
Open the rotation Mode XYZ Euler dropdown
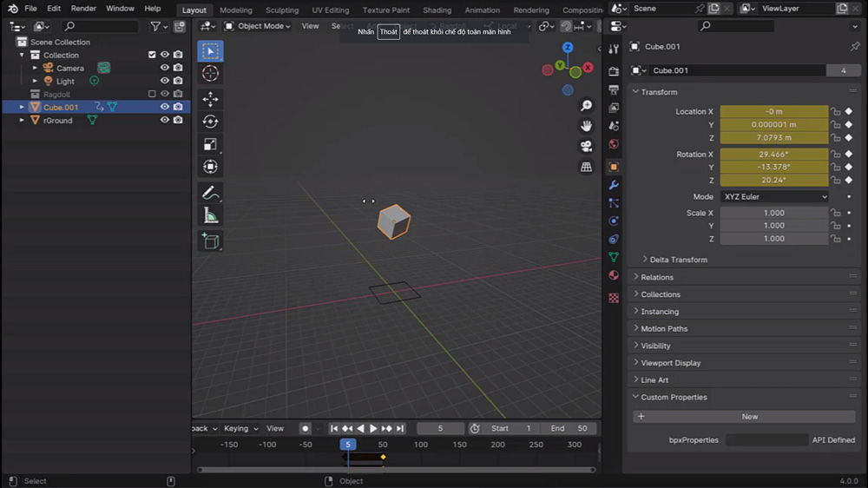point(774,197)
